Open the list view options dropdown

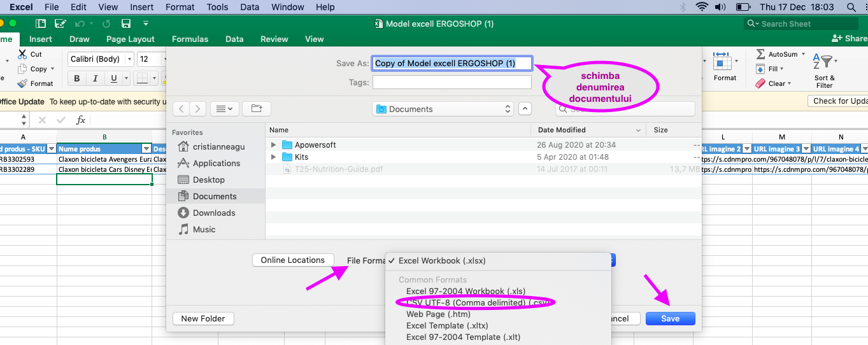(x=224, y=109)
